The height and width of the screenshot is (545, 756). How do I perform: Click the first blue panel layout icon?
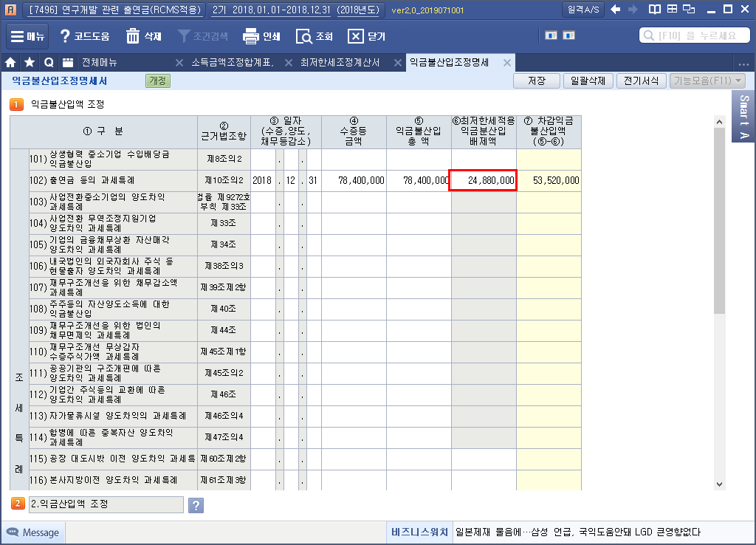point(551,35)
